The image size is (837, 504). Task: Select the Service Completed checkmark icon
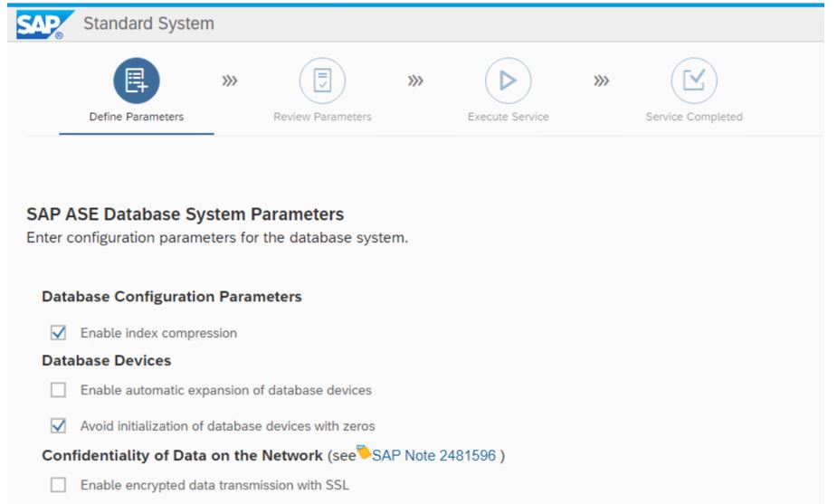pos(694,81)
